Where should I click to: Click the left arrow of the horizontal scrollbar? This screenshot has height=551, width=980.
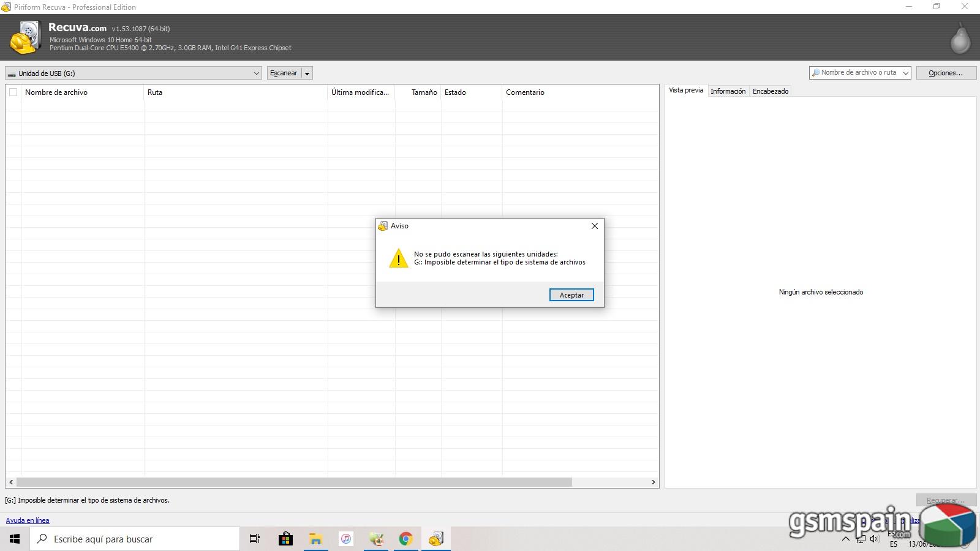[x=11, y=482]
